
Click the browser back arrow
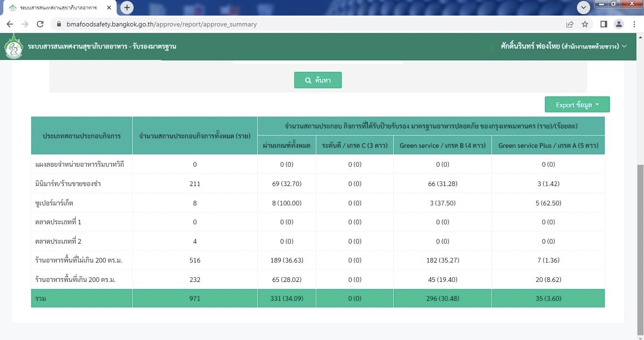tap(10, 24)
